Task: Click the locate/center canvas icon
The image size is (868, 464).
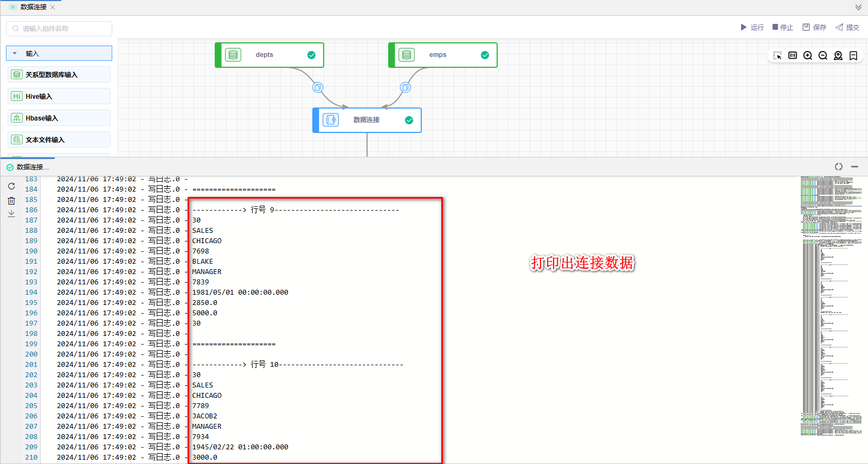Action: coord(838,56)
